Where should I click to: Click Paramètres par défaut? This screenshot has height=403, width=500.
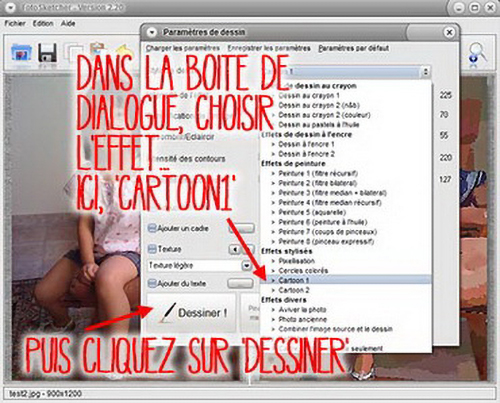(x=353, y=48)
